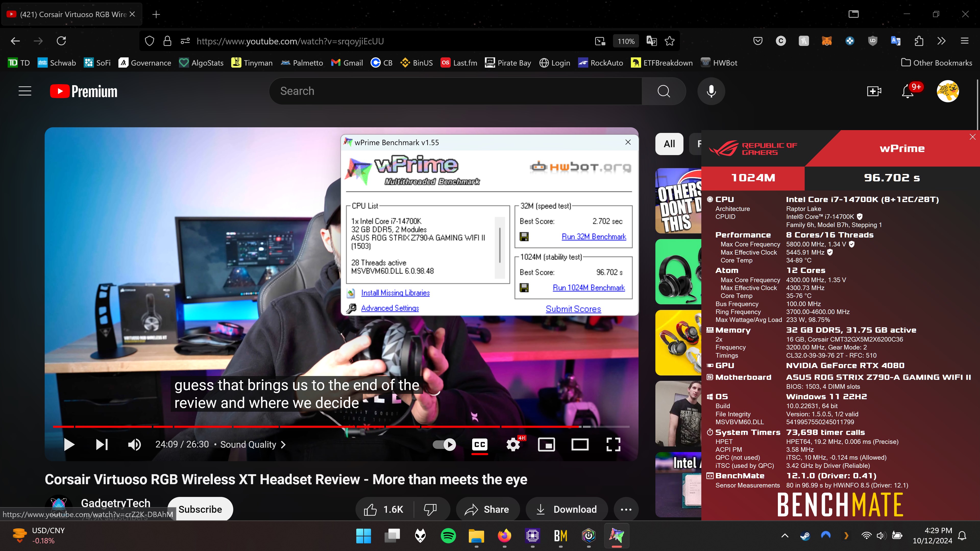Image resolution: width=980 pixels, height=551 pixels.
Task: Open the MetaMask fox extension
Action: [x=827, y=41]
